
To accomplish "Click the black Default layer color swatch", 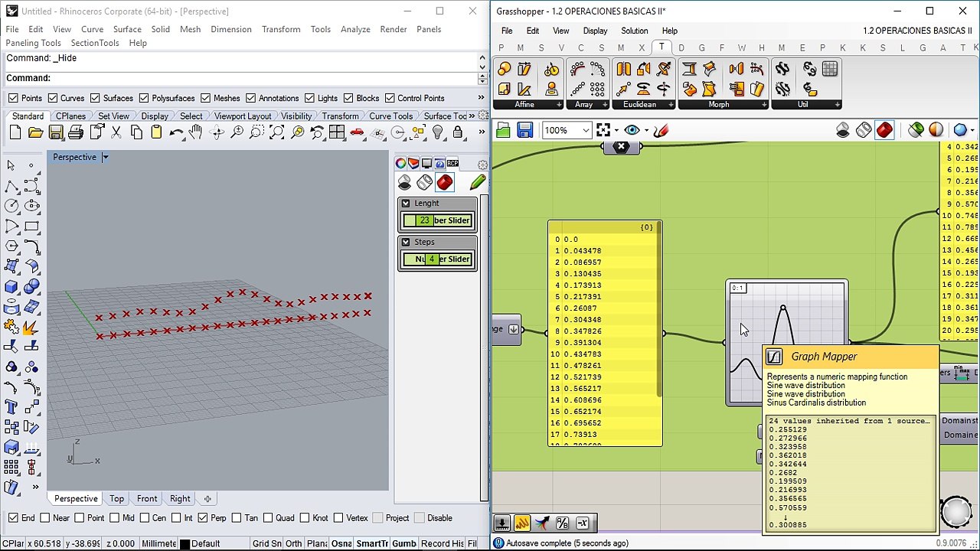I will pos(185,544).
